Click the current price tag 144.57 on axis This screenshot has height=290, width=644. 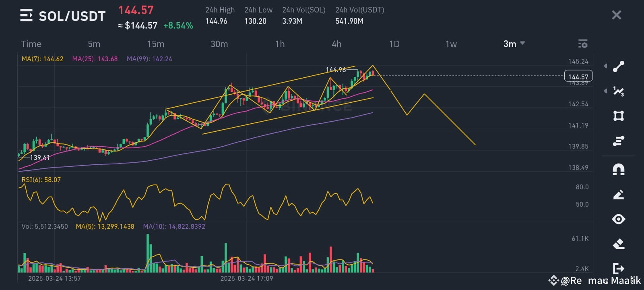(578, 77)
